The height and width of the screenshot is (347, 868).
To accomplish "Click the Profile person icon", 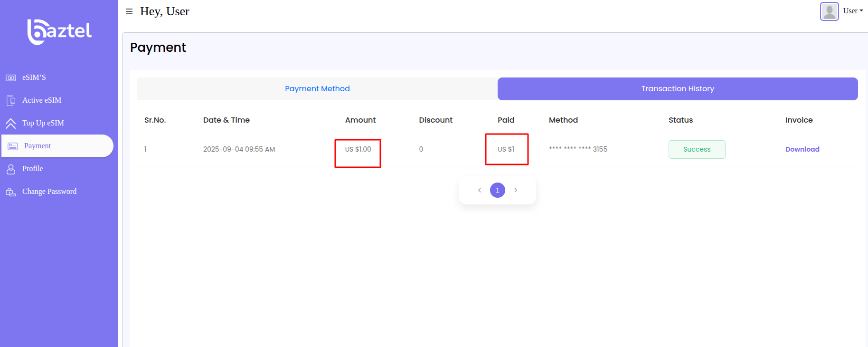I will tap(11, 169).
